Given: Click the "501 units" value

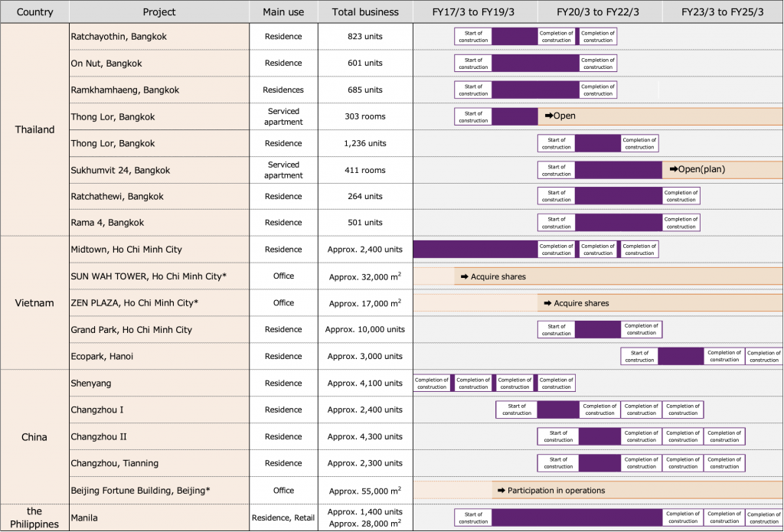Looking at the screenshot, I should 365,223.
